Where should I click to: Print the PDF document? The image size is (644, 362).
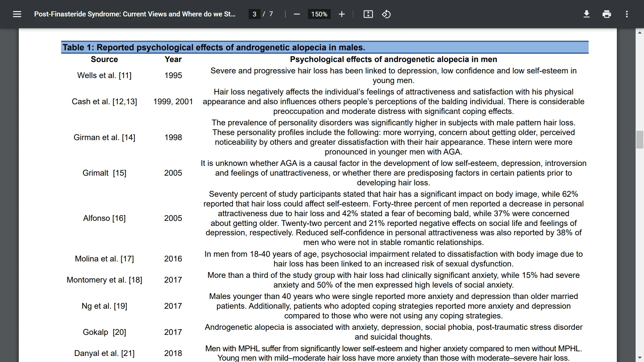point(606,14)
